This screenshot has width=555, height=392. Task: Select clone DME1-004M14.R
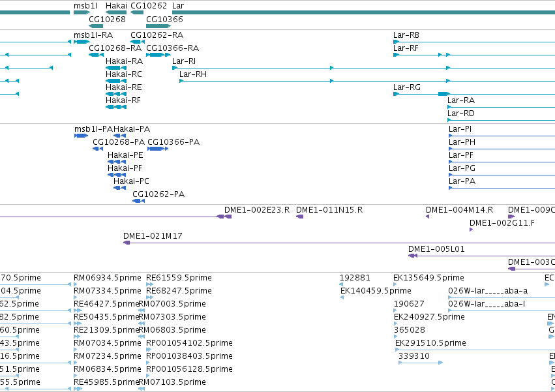coord(459,210)
